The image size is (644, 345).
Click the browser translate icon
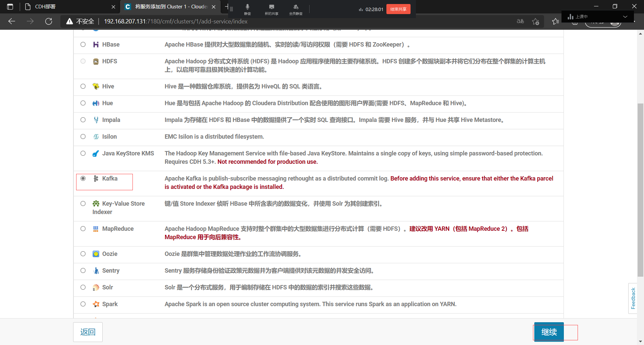(x=520, y=21)
